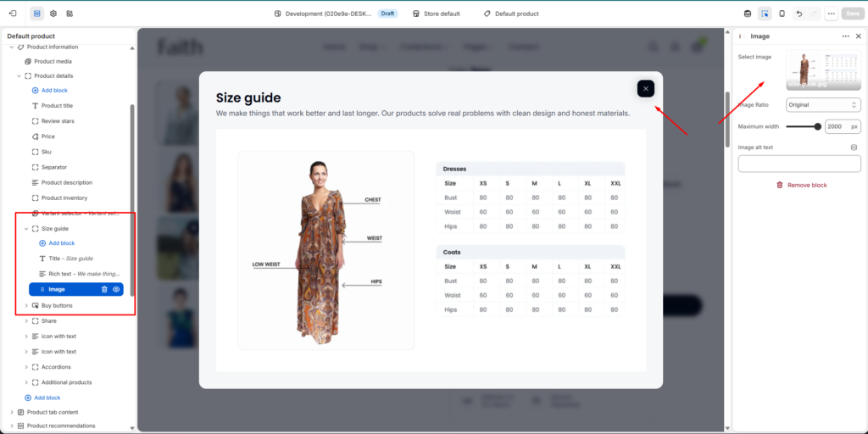Expand the first Icon with text block
Viewport: 868px width, 434px height.
coord(26,336)
